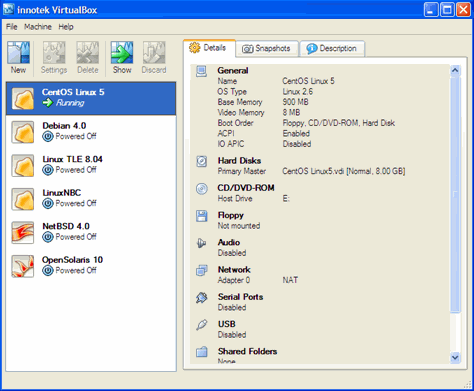Open the Hard Disks heading link
The width and height of the screenshot is (474, 391).
(239, 161)
